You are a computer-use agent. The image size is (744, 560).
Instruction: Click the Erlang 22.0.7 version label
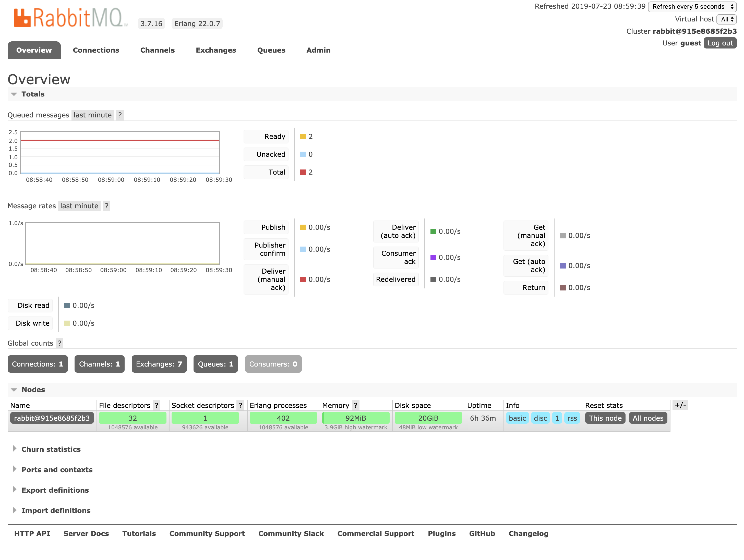point(197,23)
